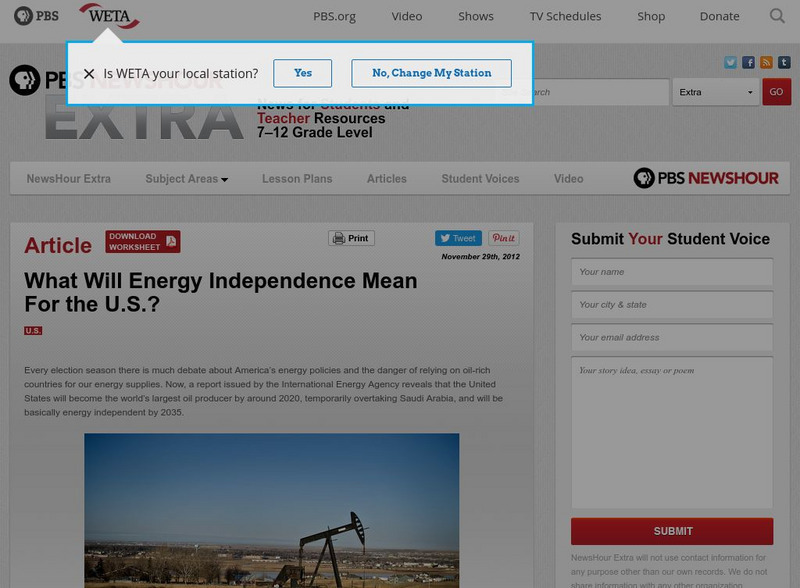The image size is (800, 588).
Task: Choose No, Change My Station
Action: tap(430, 73)
